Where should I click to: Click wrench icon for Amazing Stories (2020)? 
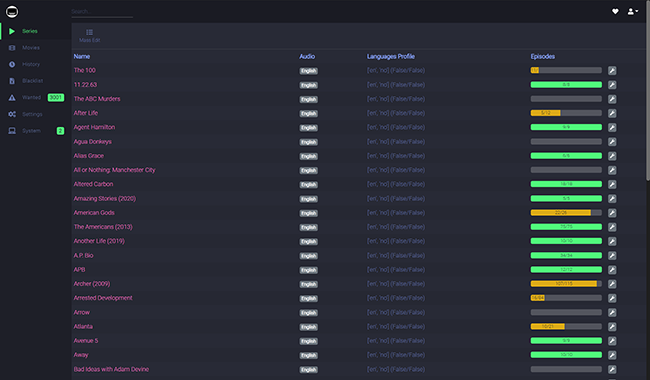[612, 198]
